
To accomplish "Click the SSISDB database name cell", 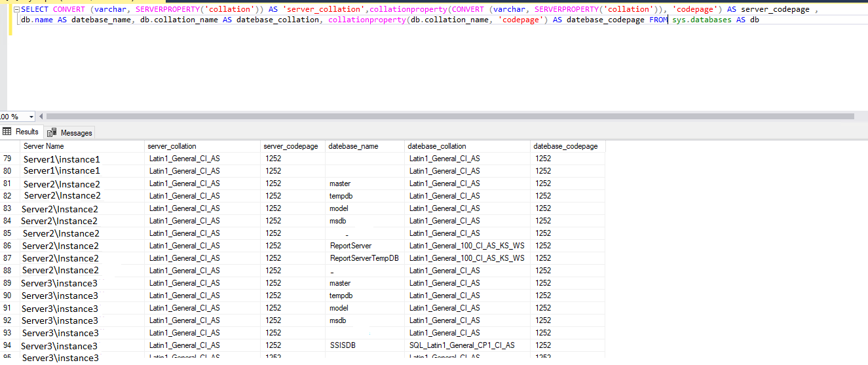I will (x=365, y=345).
